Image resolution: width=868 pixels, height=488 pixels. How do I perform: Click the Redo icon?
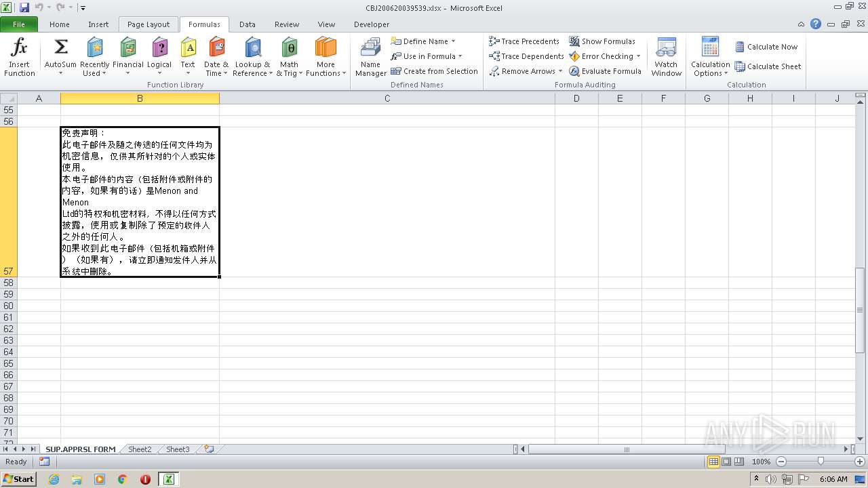(x=60, y=7)
